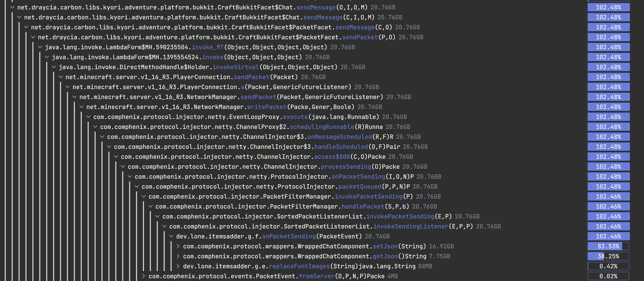The width and height of the screenshot is (644, 281).
Task: Click the 0.42% bar for replaceFontImages
Action: pos(608,266)
